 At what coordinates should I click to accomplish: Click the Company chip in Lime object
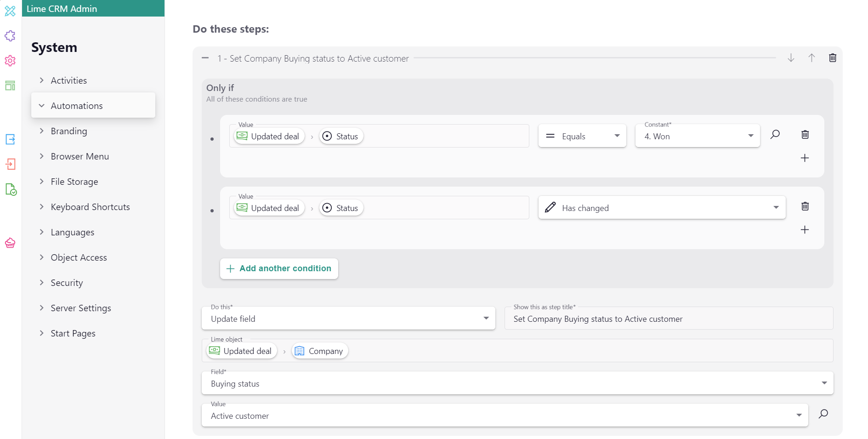320,351
